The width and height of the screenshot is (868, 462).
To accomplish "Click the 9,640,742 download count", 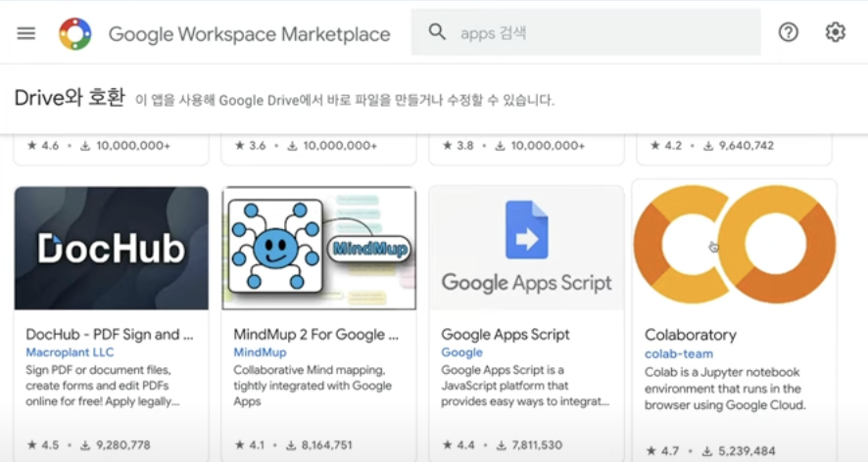I will [739, 146].
